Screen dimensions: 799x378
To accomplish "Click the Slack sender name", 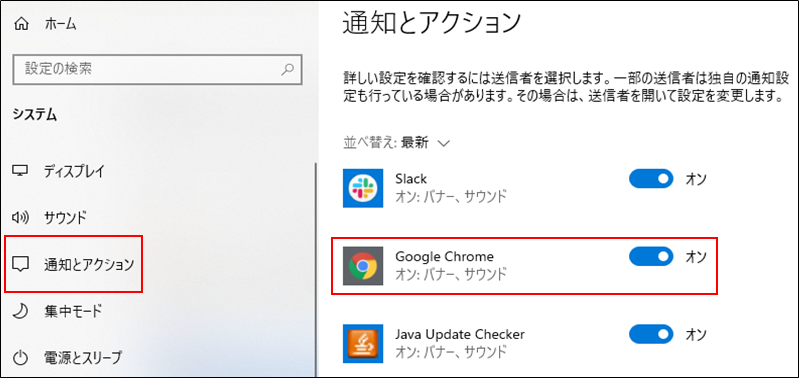I will (x=411, y=179).
